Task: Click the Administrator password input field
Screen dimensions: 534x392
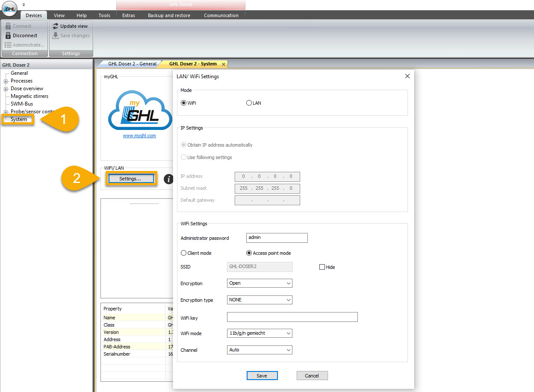Action: click(x=277, y=238)
